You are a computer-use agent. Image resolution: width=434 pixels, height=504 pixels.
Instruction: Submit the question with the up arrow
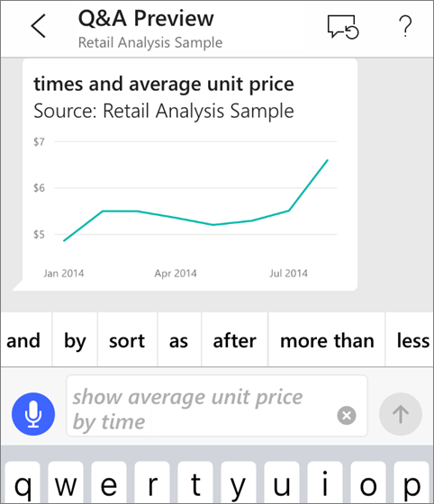click(401, 414)
